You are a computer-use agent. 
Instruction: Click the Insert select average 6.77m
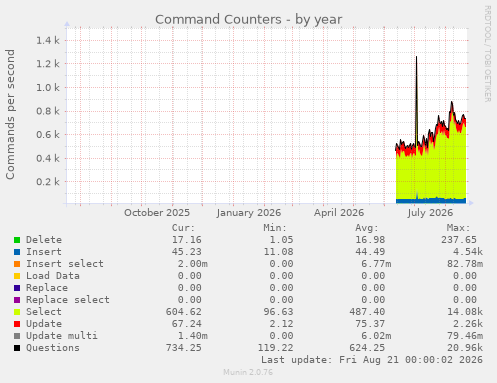376,264
